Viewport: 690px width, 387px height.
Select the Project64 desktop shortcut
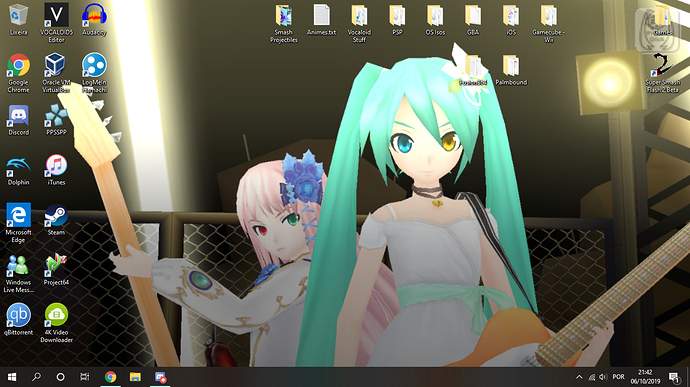click(x=56, y=270)
